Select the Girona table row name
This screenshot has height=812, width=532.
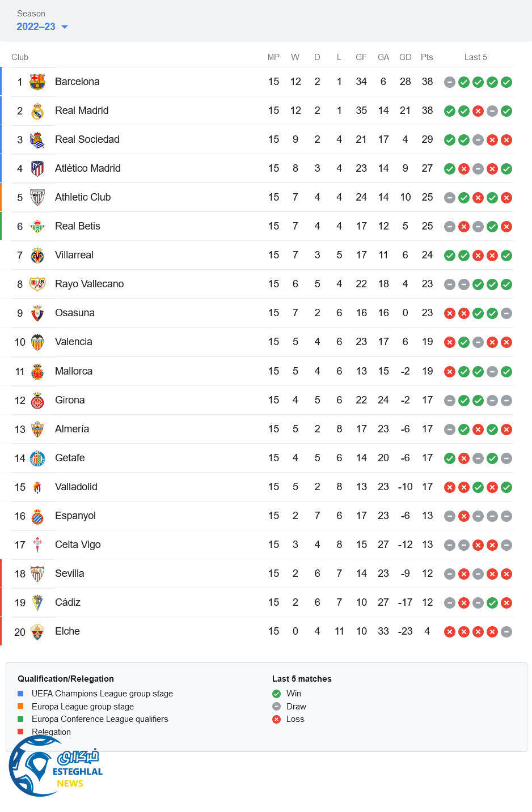[x=70, y=400]
